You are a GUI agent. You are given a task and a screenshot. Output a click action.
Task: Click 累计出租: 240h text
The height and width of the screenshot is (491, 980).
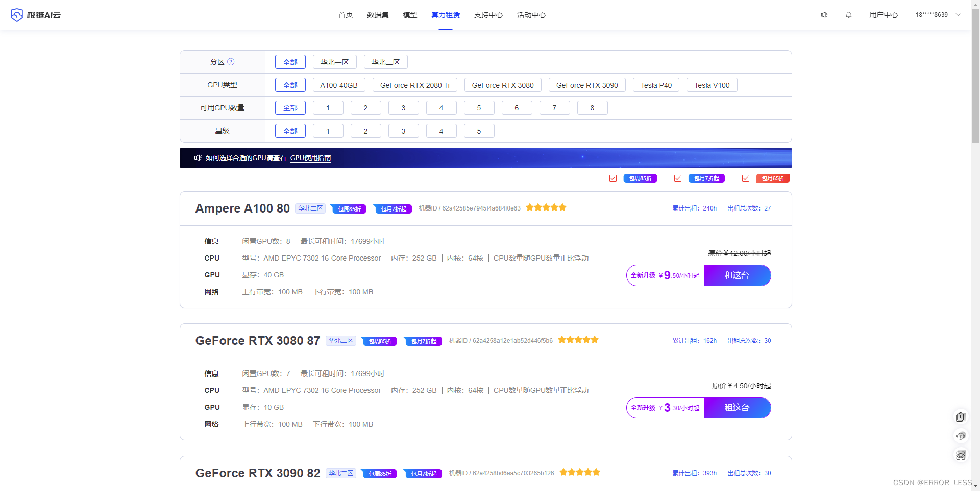[694, 208]
